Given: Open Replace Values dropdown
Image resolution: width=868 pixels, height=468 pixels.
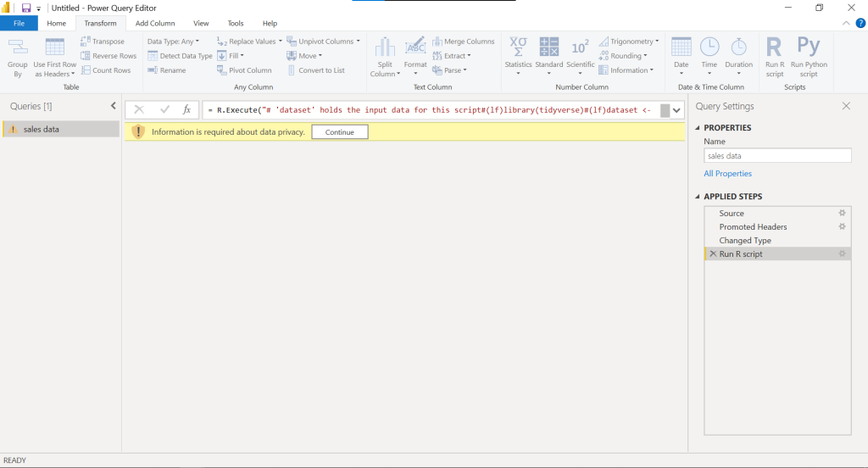Looking at the screenshot, I should (x=249, y=42).
